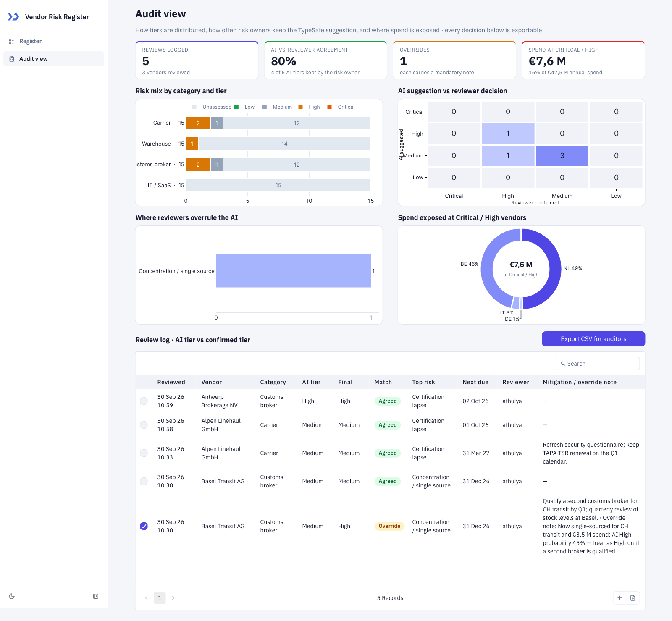Click the Override match badge
Image resolution: width=672 pixels, height=621 pixels.
click(389, 526)
